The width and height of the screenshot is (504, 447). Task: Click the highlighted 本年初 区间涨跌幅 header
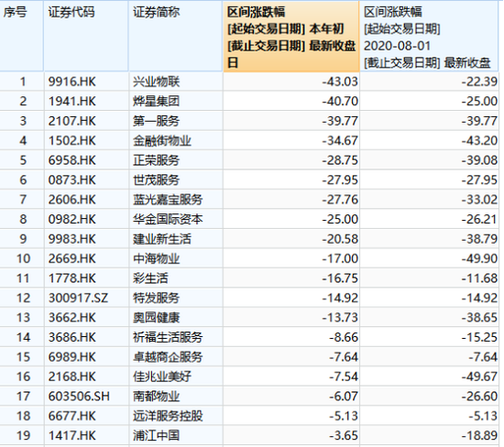click(291, 37)
